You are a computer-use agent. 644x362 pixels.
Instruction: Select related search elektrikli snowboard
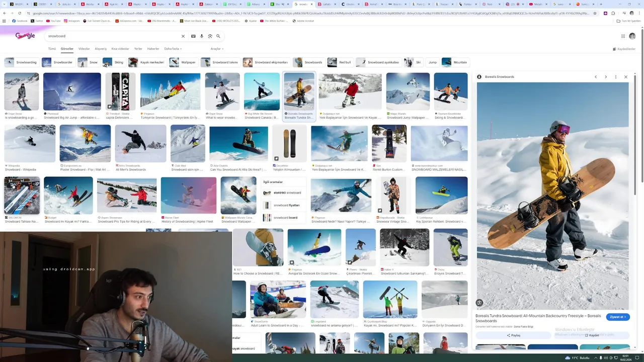[x=283, y=193]
